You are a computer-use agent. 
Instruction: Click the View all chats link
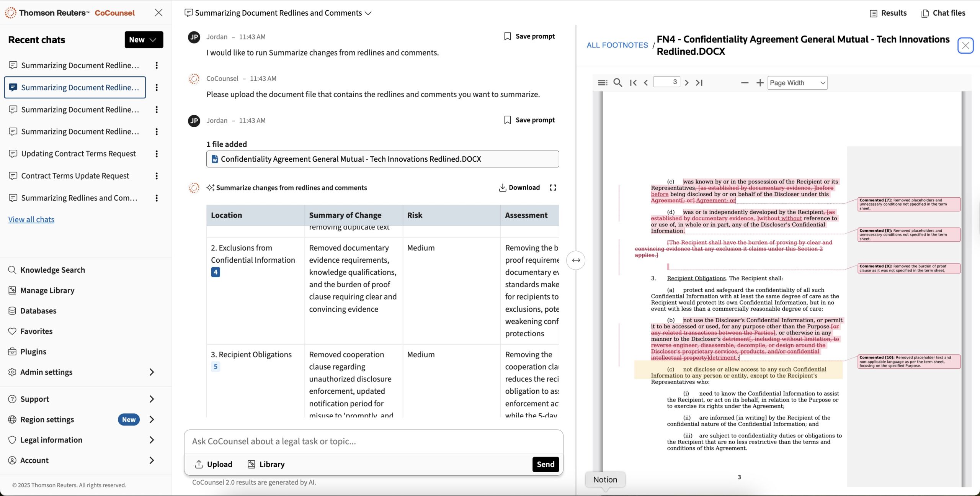coord(31,219)
